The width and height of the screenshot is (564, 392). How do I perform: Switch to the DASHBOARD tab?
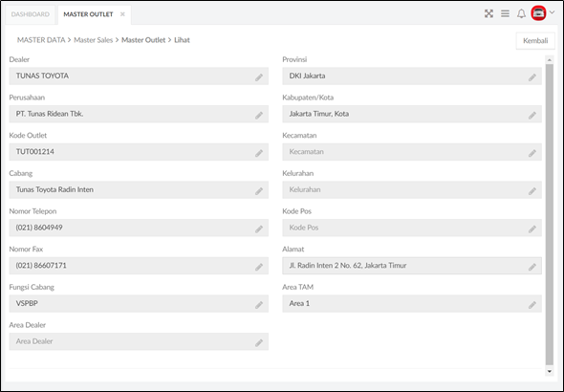tap(31, 14)
